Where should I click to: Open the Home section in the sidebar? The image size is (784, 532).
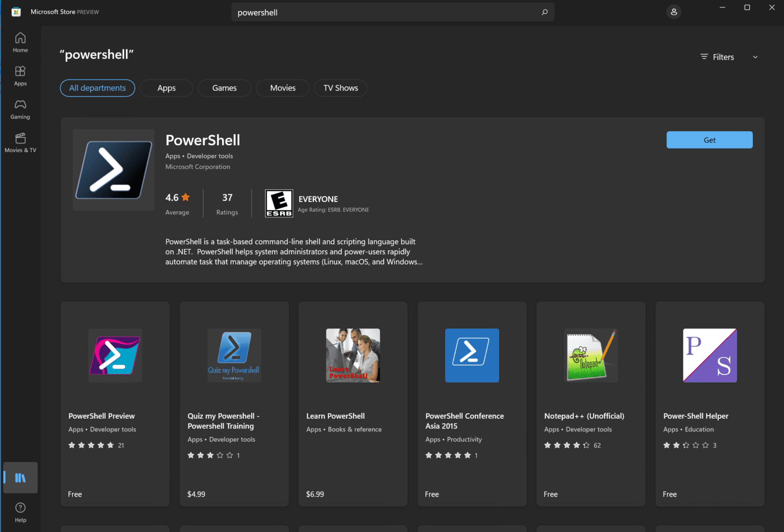pyautogui.click(x=20, y=42)
